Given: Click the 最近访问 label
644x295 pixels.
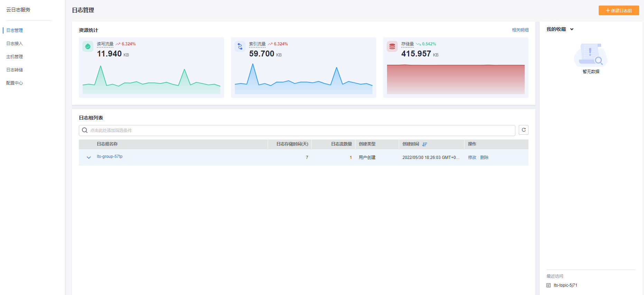Looking at the screenshot, I should coord(555,276).
